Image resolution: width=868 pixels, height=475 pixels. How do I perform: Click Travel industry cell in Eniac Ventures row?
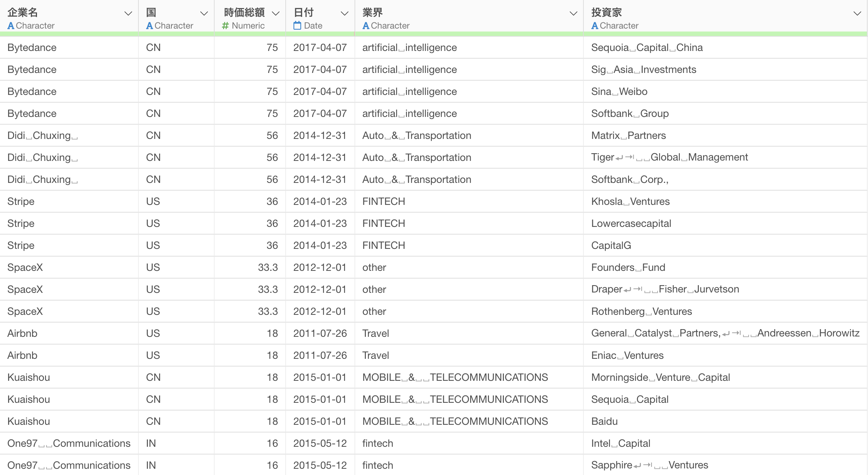(x=469, y=356)
